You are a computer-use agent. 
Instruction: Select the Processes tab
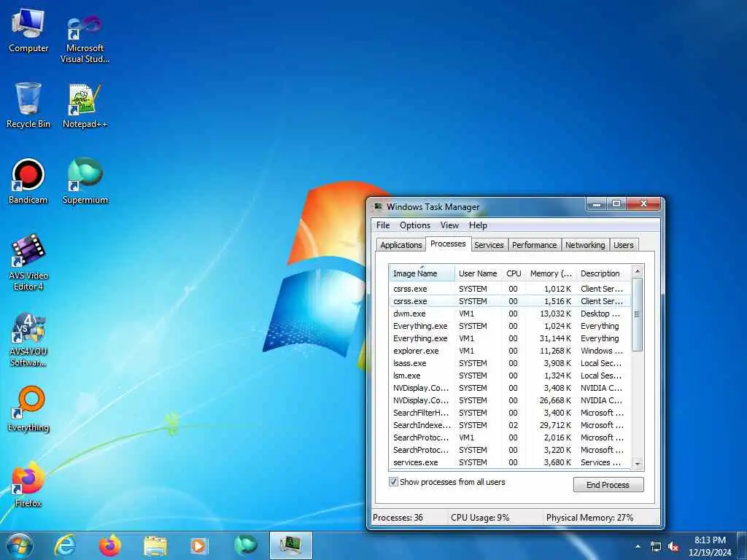[449, 244]
